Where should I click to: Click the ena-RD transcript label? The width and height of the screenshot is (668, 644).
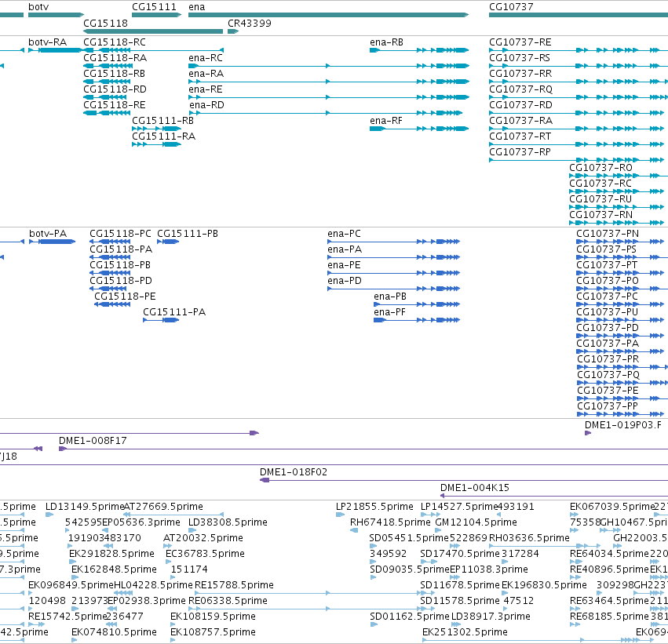coord(206,105)
